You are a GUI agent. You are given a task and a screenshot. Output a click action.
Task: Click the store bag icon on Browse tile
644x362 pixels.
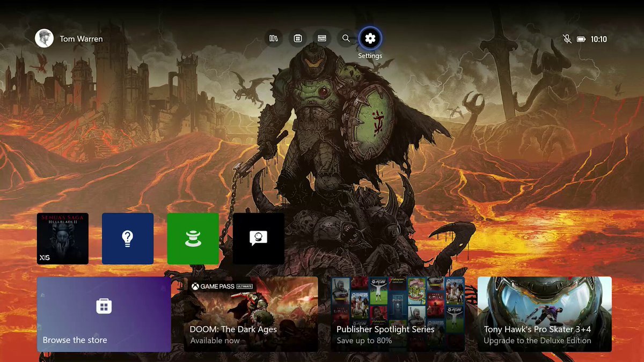(x=104, y=306)
